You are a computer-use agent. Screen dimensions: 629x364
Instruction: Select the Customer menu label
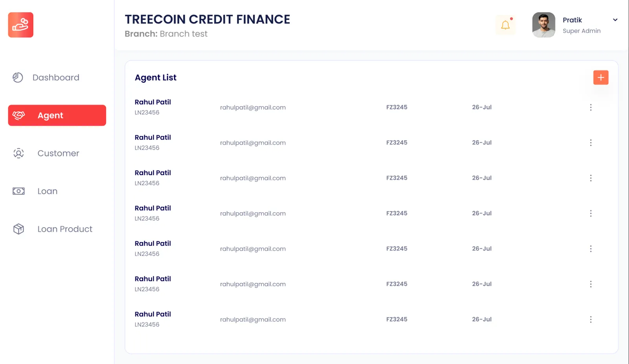pos(58,153)
